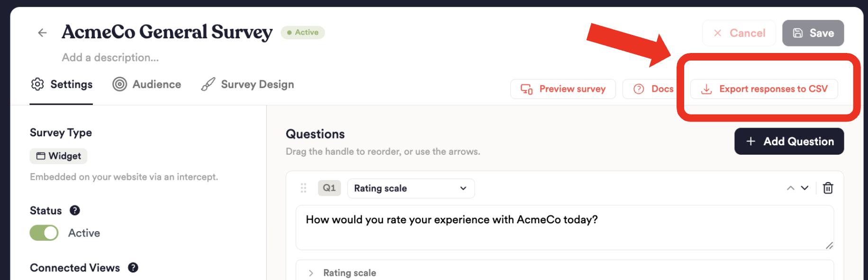
Task: Click the help icon next to Connected Views
Action: pos(133,268)
